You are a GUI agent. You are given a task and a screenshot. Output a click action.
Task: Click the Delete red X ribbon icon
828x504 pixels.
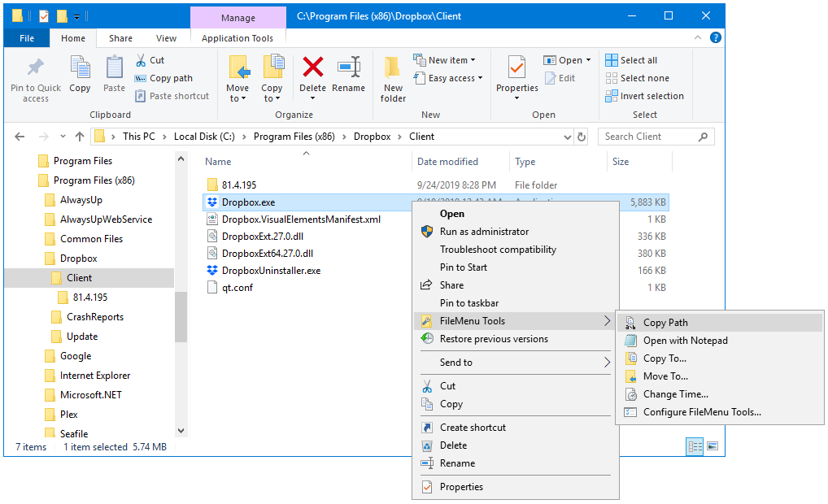pos(312,68)
